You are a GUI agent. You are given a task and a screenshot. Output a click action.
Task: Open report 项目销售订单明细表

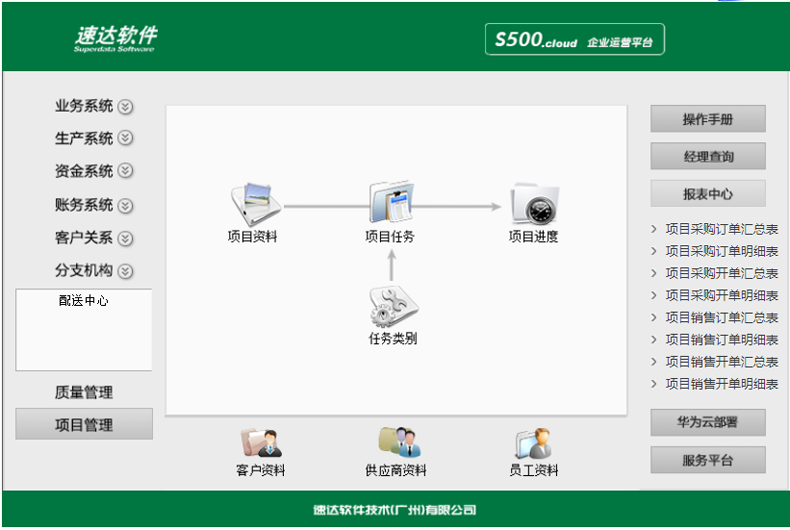pyautogui.click(x=721, y=340)
